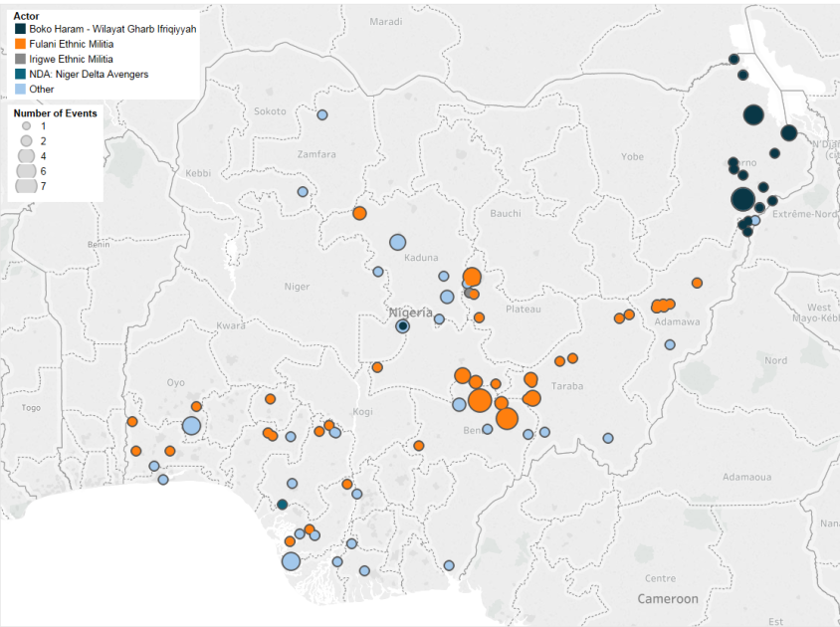
Task: Click the 'Actor' legend title
Action: click(x=26, y=16)
